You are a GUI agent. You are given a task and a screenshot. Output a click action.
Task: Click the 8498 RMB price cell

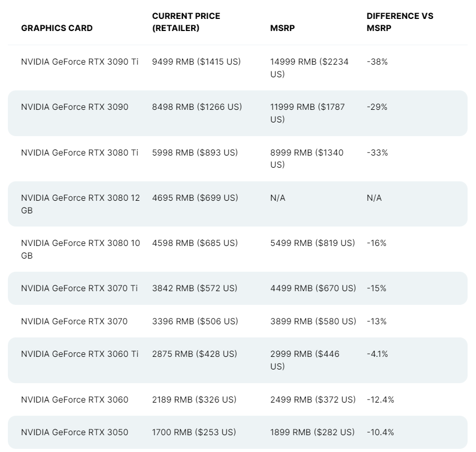[x=197, y=107]
